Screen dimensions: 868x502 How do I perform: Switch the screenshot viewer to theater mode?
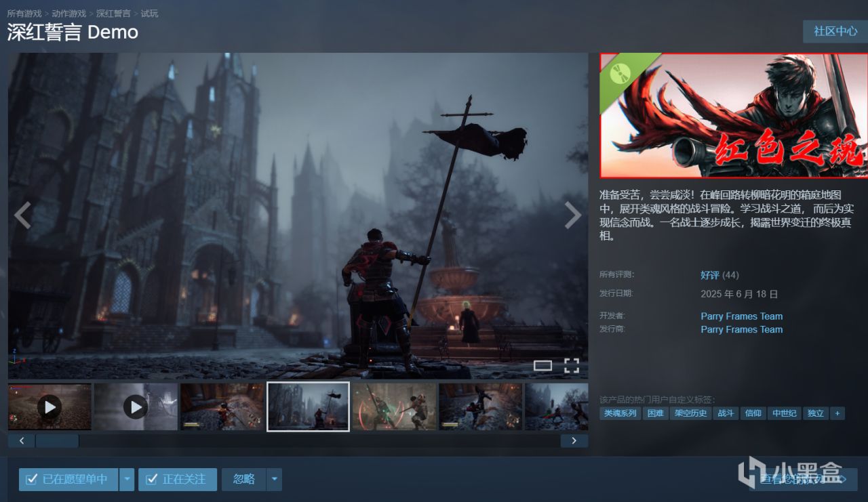click(542, 366)
